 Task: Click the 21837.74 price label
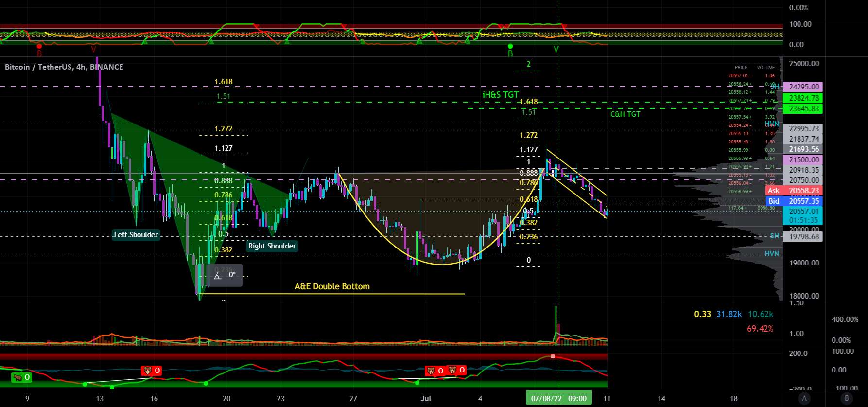point(803,139)
